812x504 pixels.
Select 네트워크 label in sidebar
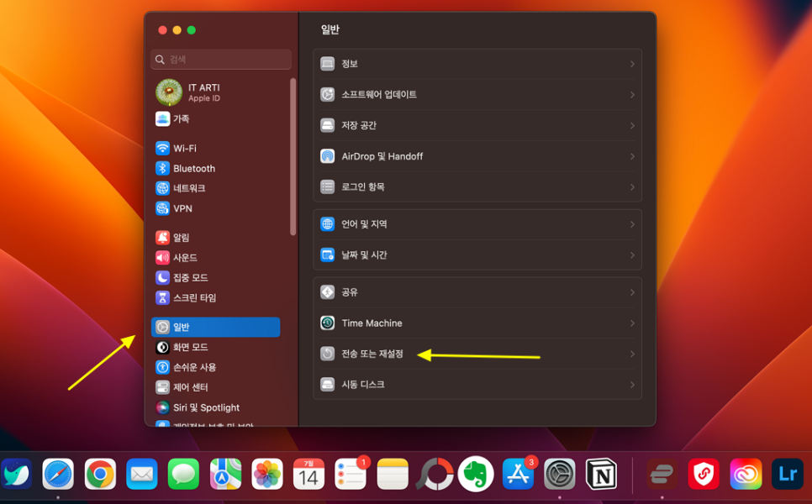[x=189, y=188]
